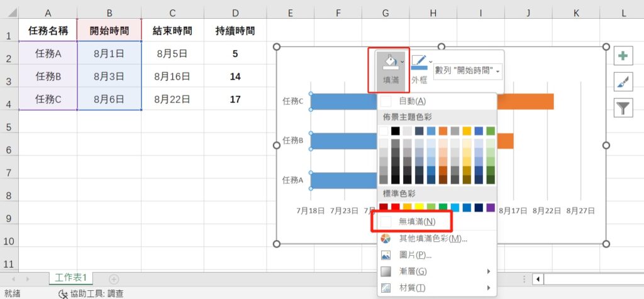This screenshot has height=299, width=644.
Task: Click the color wheel icon for 其他填滿色彩
Action: click(386, 239)
